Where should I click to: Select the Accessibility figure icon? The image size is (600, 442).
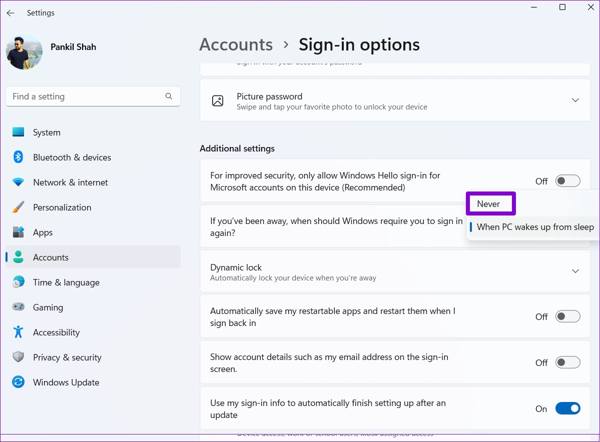pos(18,332)
